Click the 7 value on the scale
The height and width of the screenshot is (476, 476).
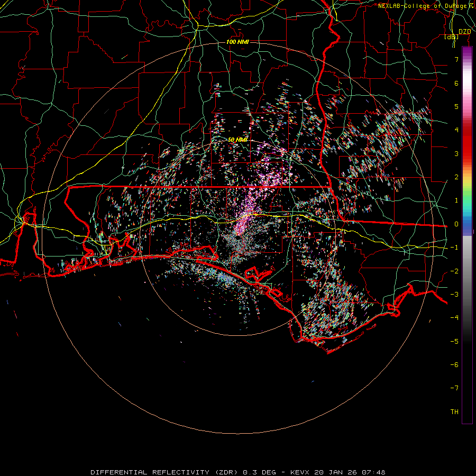click(x=456, y=59)
